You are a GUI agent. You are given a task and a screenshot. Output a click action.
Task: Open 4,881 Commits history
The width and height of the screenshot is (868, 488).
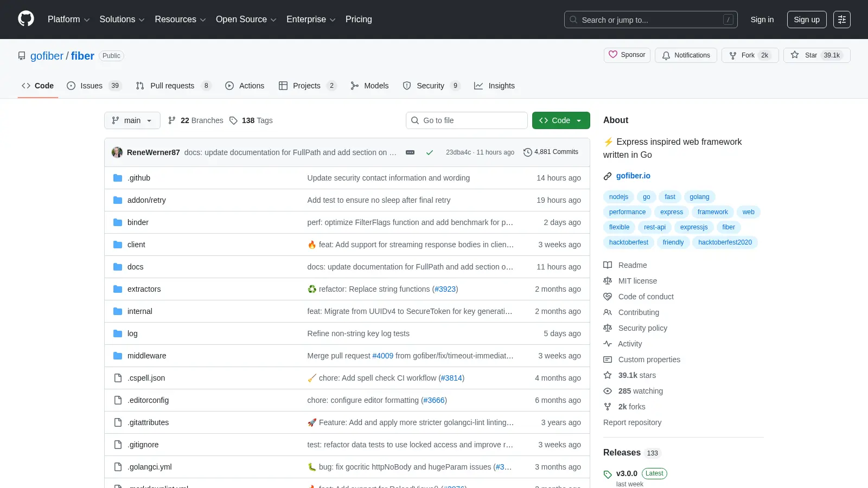[x=551, y=152]
